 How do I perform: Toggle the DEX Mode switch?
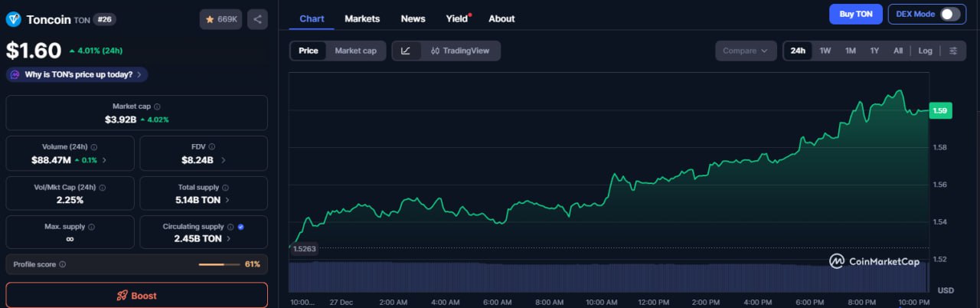[950, 14]
